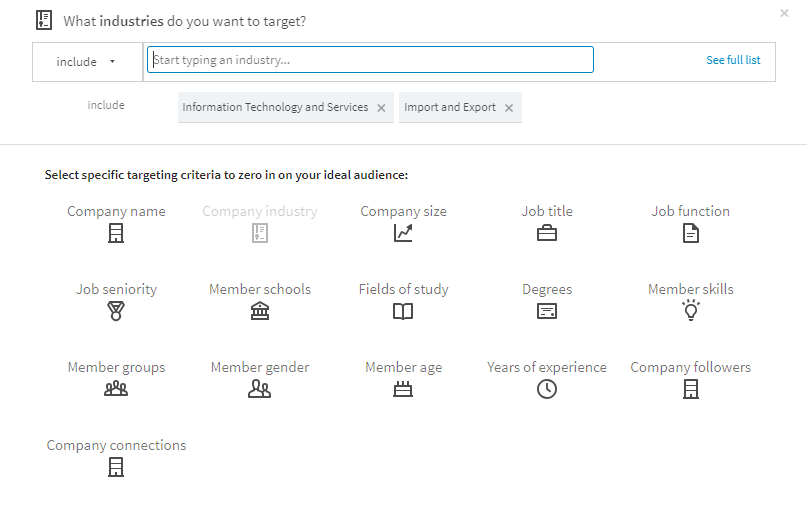This screenshot has height=505, width=807.
Task: Remove Information Technology and Services tag
Action: pyautogui.click(x=381, y=108)
